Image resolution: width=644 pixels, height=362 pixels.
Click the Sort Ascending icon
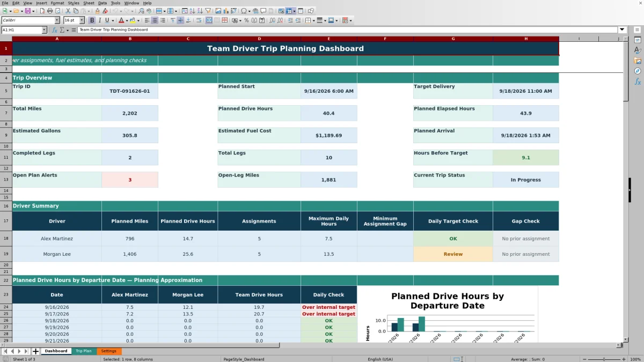click(x=192, y=11)
